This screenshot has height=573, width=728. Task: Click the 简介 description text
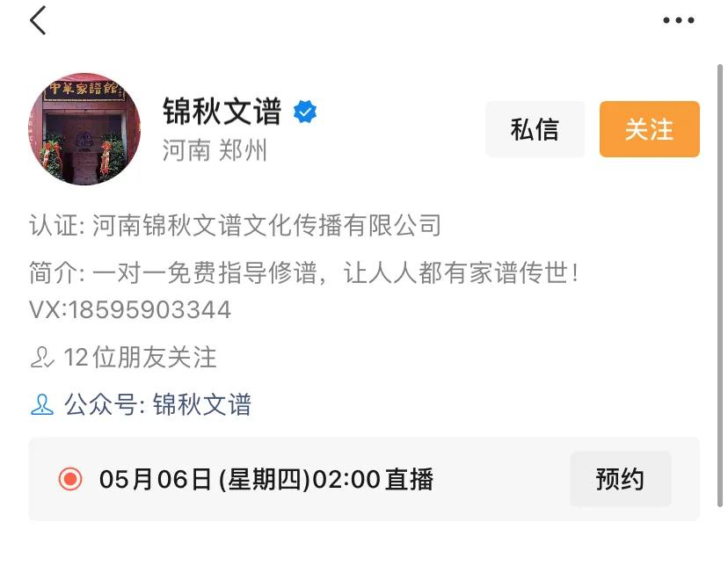coord(304,272)
